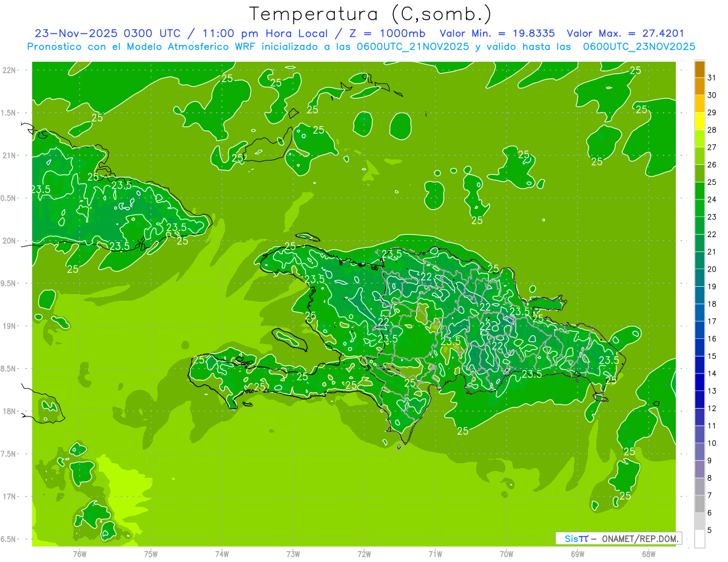
Task: Click the "ONAMET/REP.DOM." credit label
Action: [640, 538]
